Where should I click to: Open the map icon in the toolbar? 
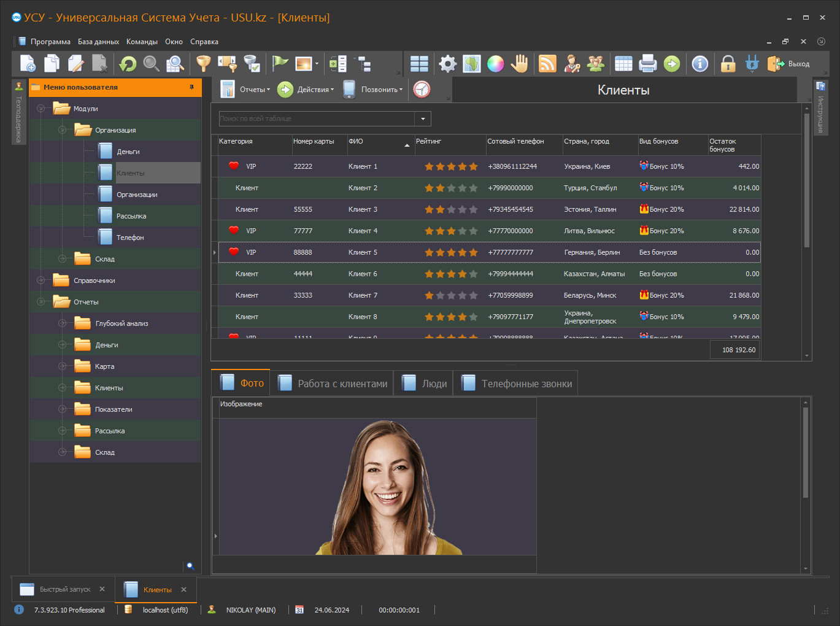[x=471, y=64]
